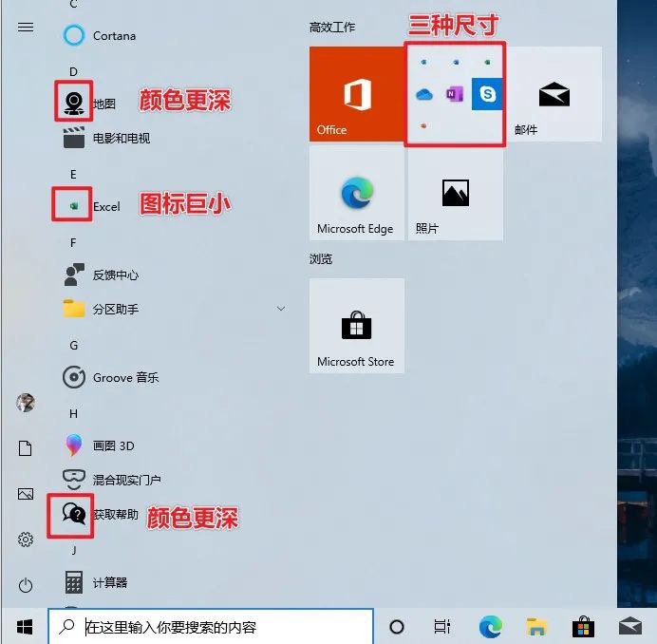
Task: Open Edge from the taskbar
Action: coord(490,627)
